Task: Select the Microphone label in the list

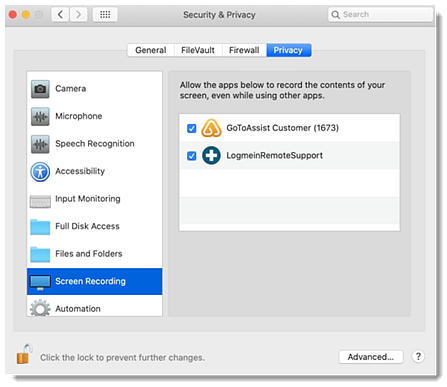Action: click(x=79, y=116)
